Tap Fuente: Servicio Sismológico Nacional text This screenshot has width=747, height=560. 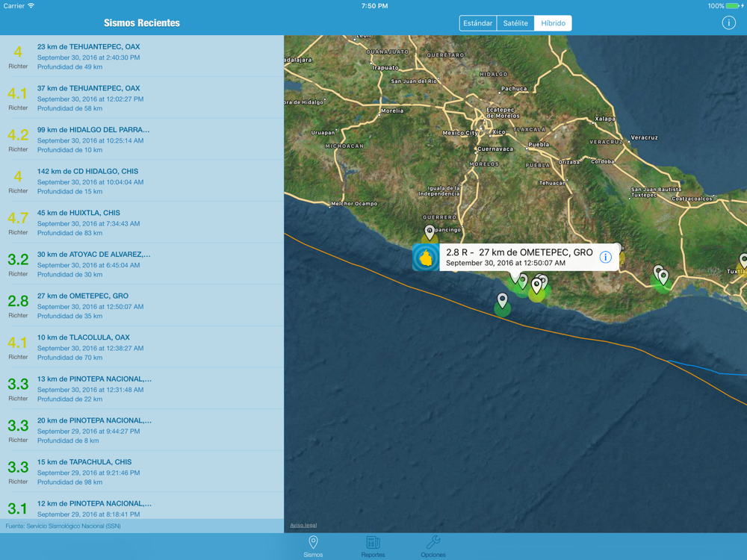[63, 526]
